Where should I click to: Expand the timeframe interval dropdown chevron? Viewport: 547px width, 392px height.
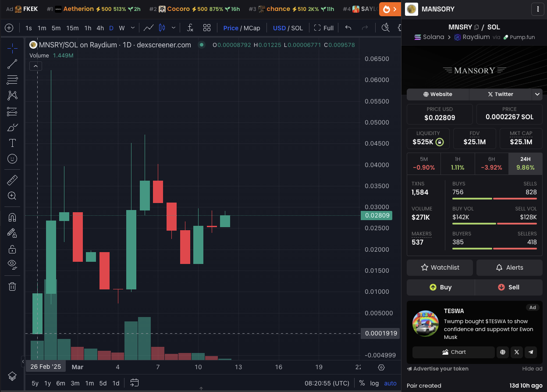click(133, 28)
